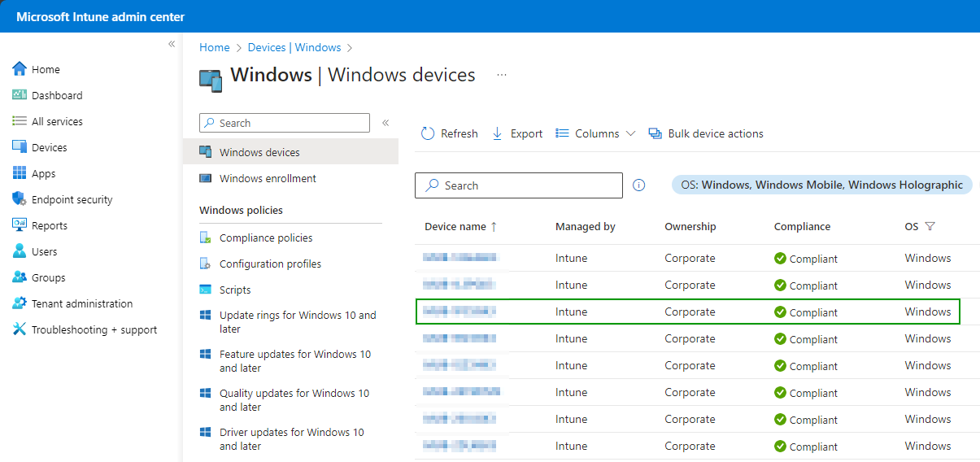
Task: Open Reports in the sidebar
Action: pos(40,225)
